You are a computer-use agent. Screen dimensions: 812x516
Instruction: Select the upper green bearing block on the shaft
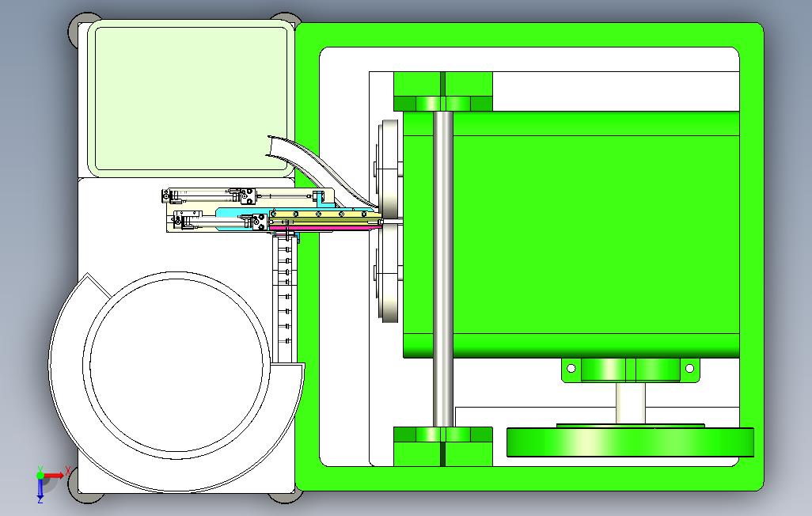(442, 92)
